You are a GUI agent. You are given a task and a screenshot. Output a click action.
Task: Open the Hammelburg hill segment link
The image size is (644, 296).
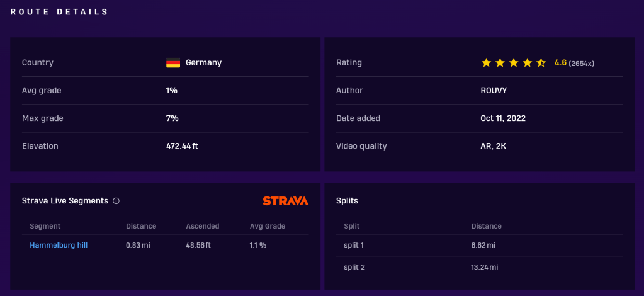(x=59, y=245)
